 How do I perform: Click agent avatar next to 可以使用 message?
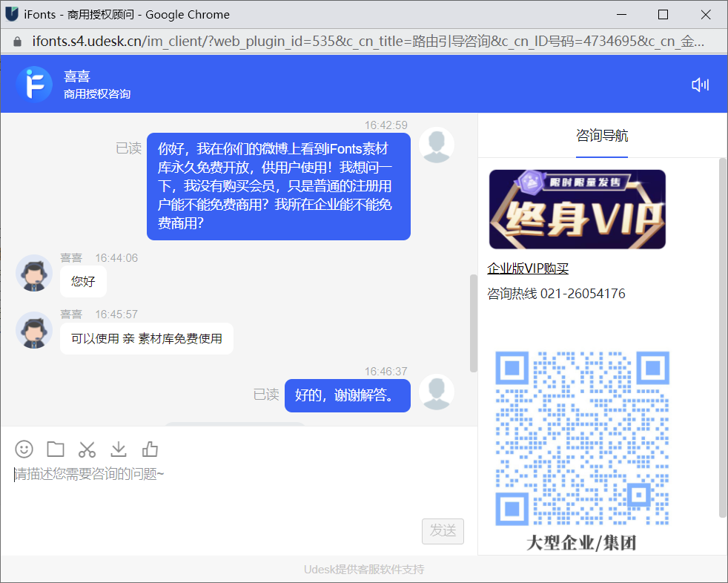tap(34, 330)
